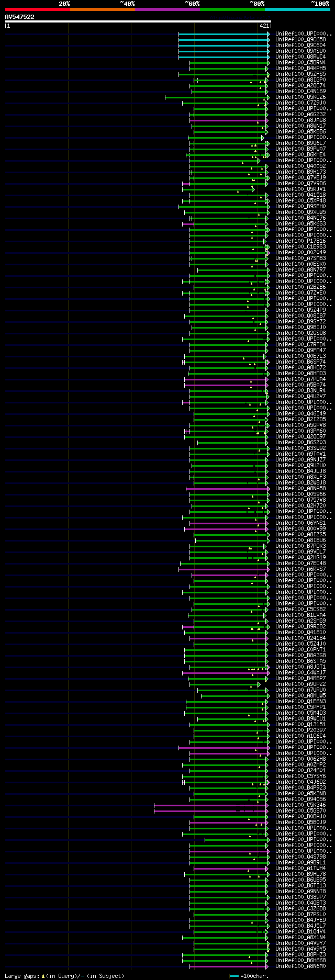Select the UniRef100_Q5RJV1 label
The height and width of the screenshot is (980, 335).
tap(300, 189)
